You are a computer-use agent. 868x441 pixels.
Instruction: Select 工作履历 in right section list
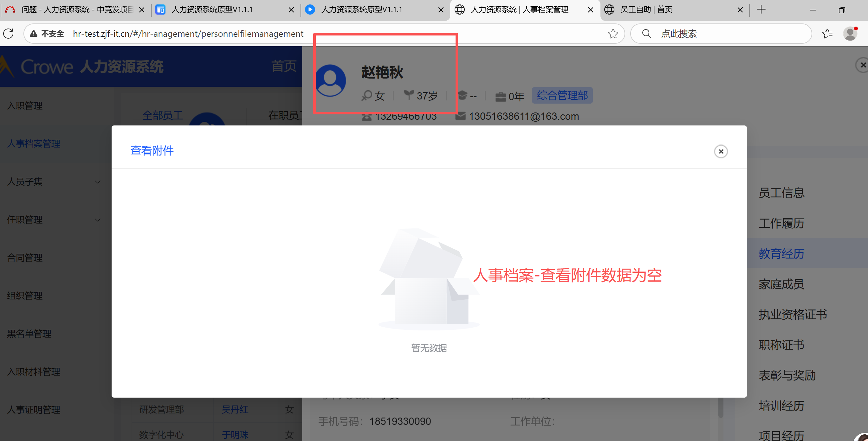pos(781,223)
